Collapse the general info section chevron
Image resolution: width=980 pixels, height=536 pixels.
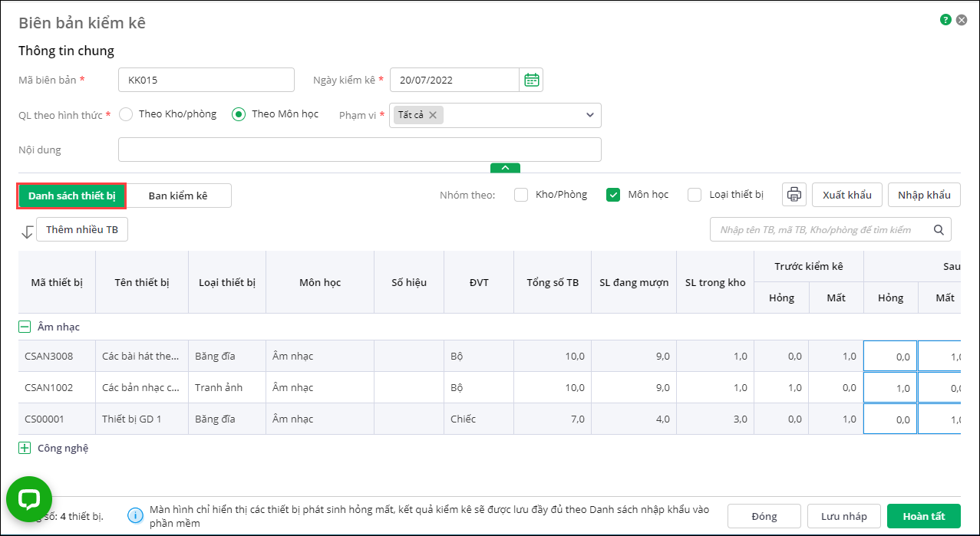(x=505, y=167)
